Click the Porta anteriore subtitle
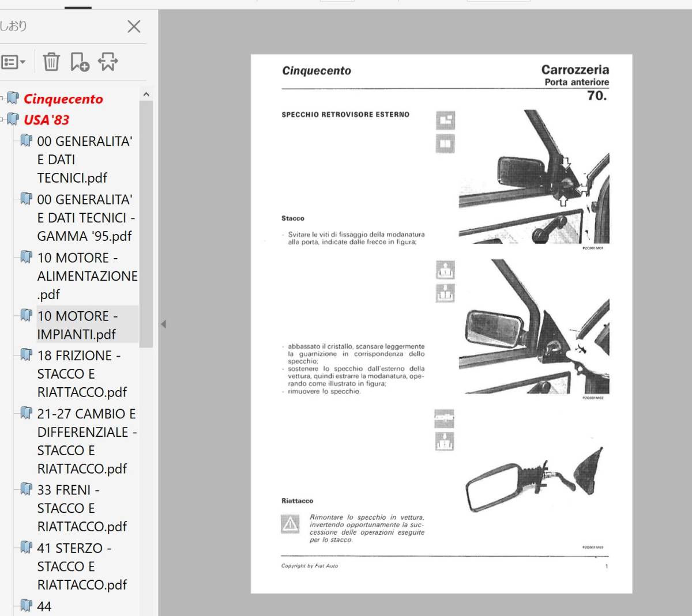Screen dimensions: 692x616 click(x=577, y=82)
